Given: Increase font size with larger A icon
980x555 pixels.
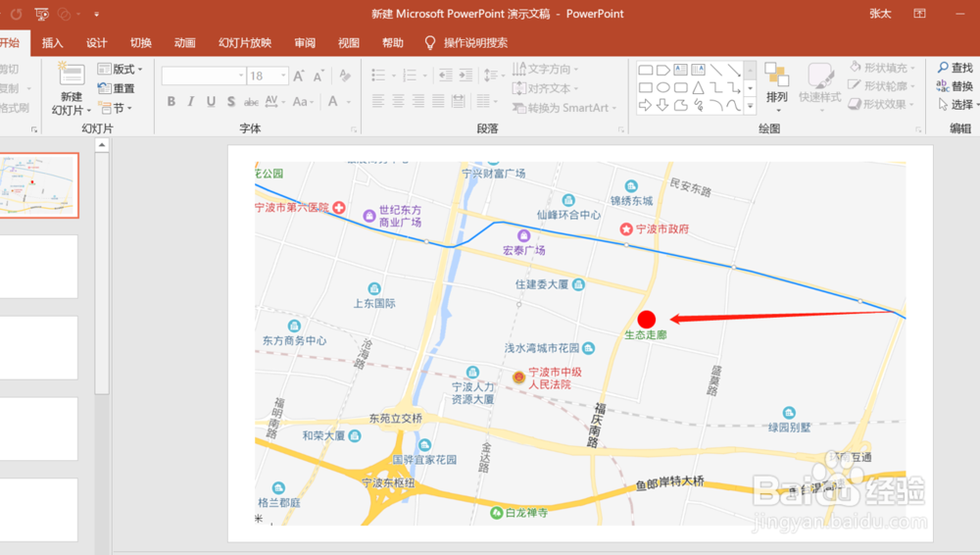Looking at the screenshot, I should [x=299, y=76].
